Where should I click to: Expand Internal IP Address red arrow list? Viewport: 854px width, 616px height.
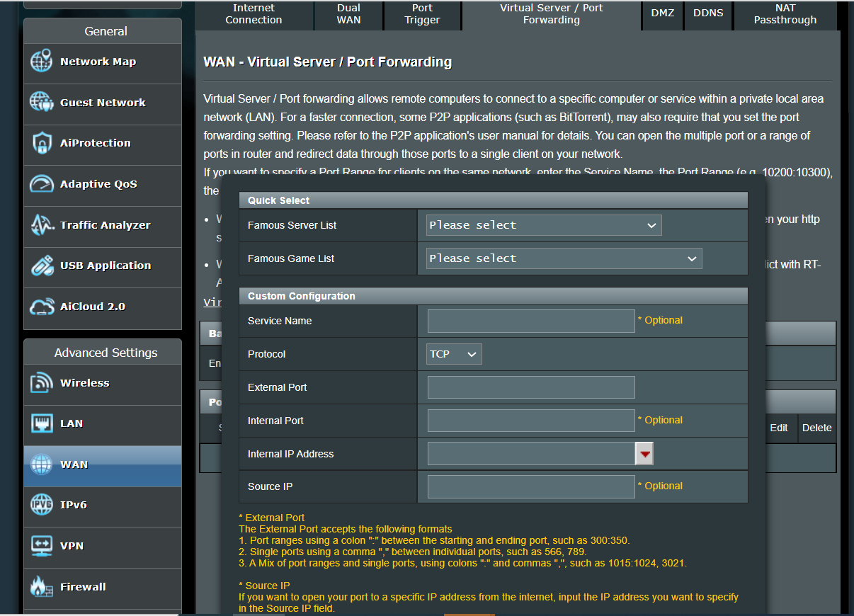[644, 454]
